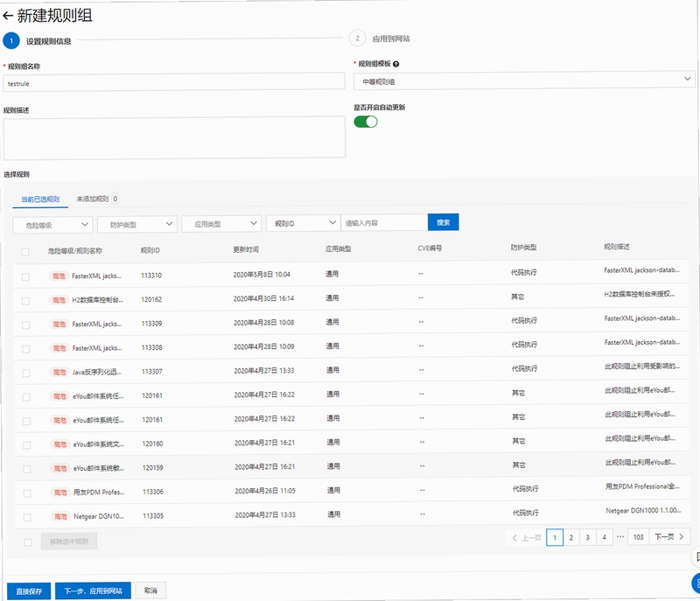The width and height of the screenshot is (700, 601).
Task: Focus the 规则组名称 field containing testrule
Action: [x=174, y=82]
